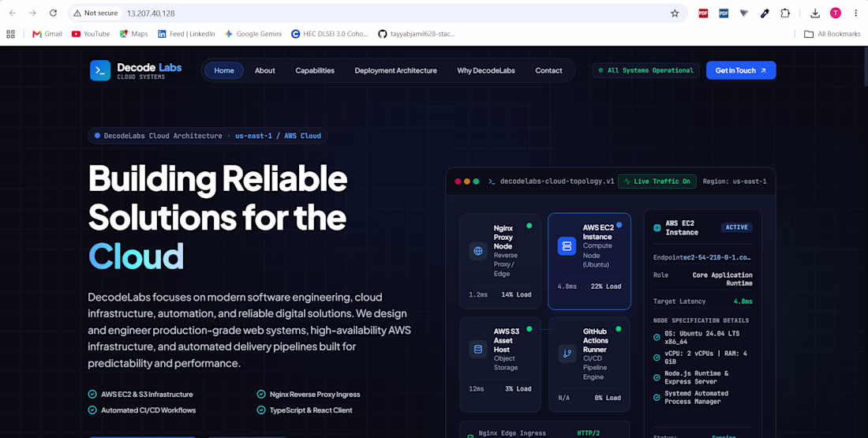Open the Gmail bookmark
This screenshot has height=438, width=868.
point(47,34)
